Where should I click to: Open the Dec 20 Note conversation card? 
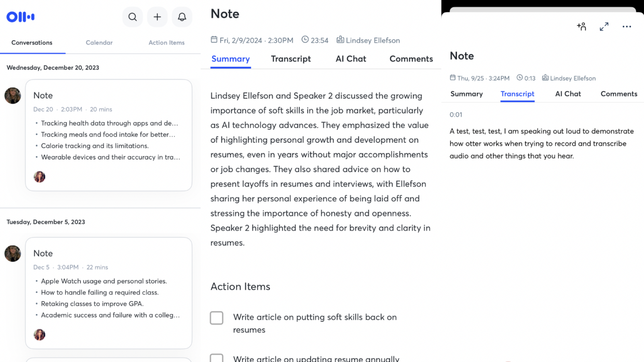click(x=109, y=135)
